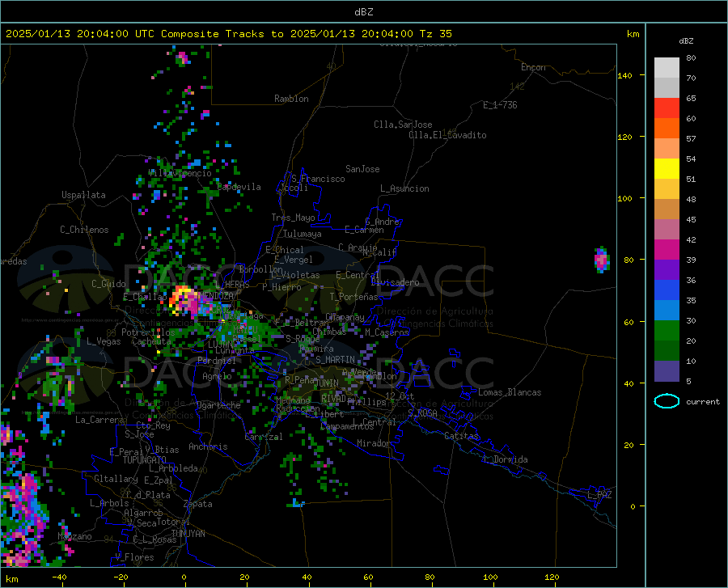Screen dimensions: 728x588
Task: Click the 0 km horizontal axis tick label
Action: click(x=184, y=577)
